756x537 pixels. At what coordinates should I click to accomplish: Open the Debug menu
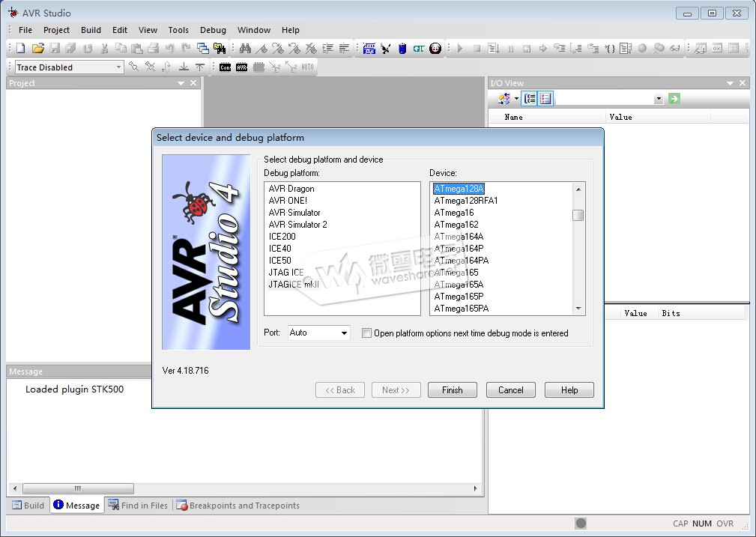213,30
